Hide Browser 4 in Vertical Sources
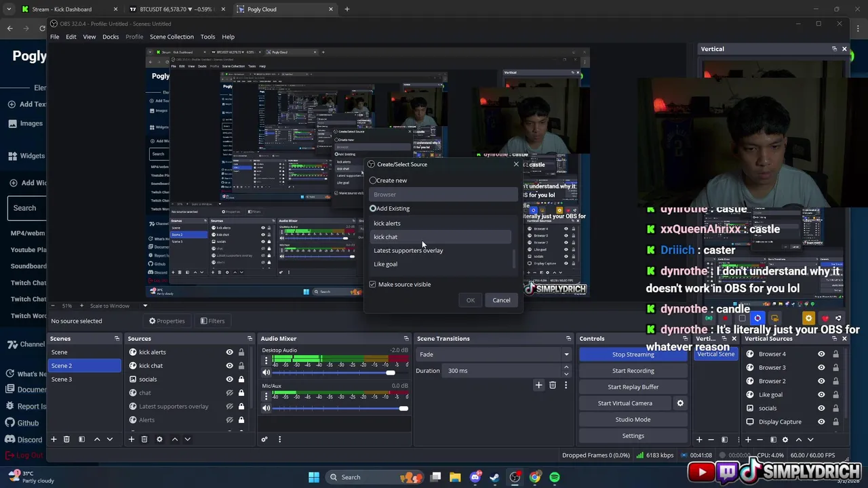Screen dimensions: 868x488 821,354
